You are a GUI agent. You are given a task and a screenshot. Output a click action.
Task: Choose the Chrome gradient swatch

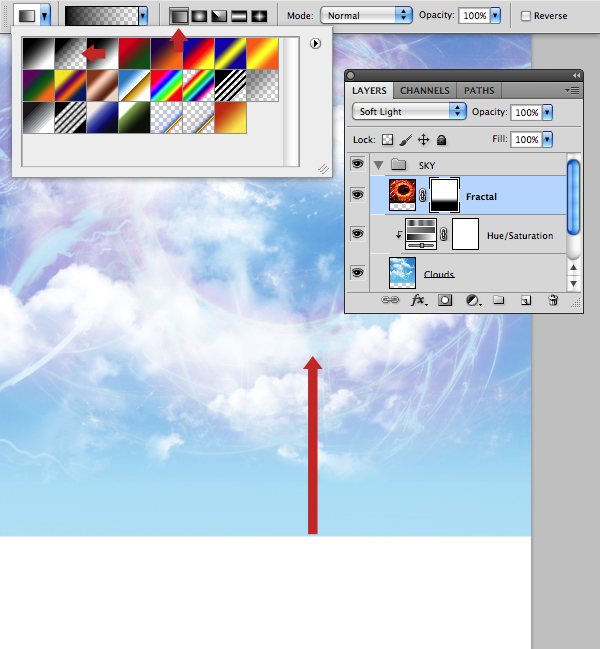click(134, 86)
